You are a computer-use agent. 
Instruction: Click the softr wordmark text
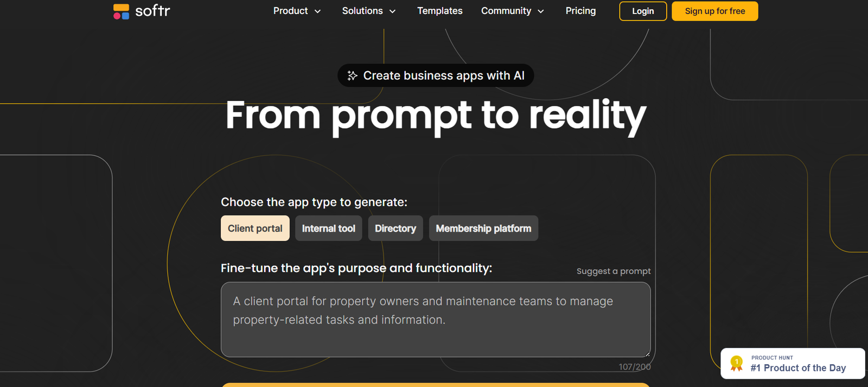pyautogui.click(x=152, y=11)
